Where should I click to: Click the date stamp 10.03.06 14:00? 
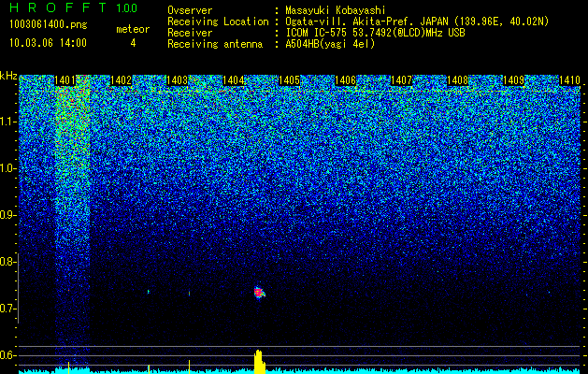pyautogui.click(x=48, y=43)
